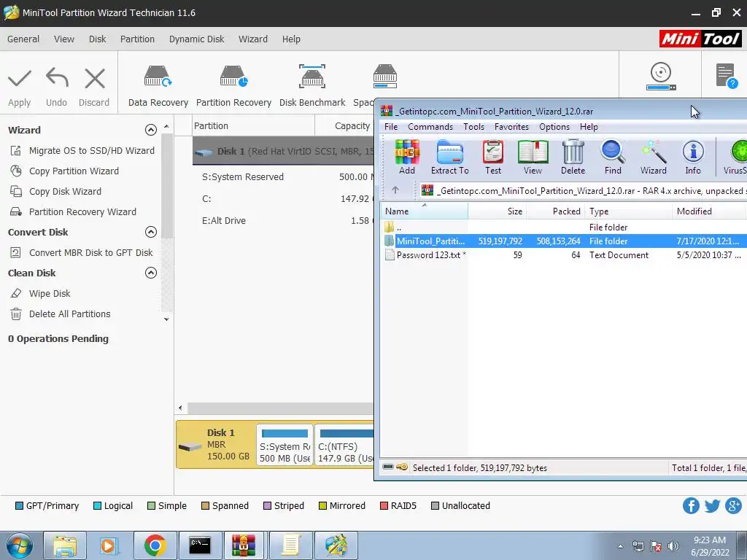Open the bootable media disc icon
The width and height of the screenshot is (747, 560).
661,76
